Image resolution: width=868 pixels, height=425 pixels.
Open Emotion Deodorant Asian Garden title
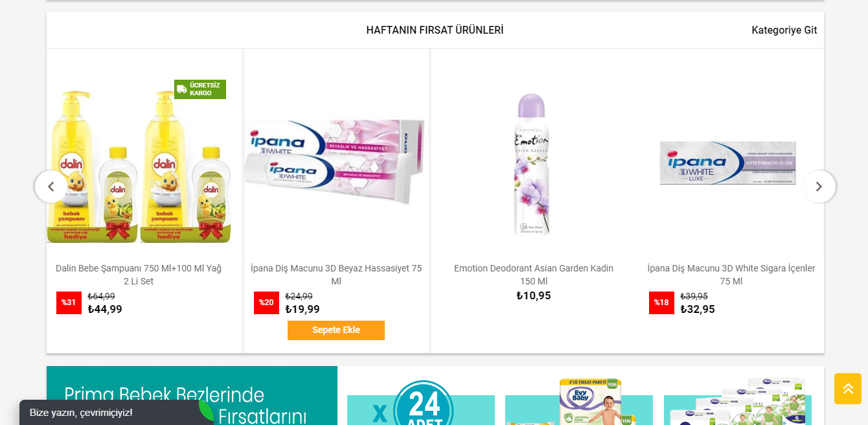(x=534, y=275)
